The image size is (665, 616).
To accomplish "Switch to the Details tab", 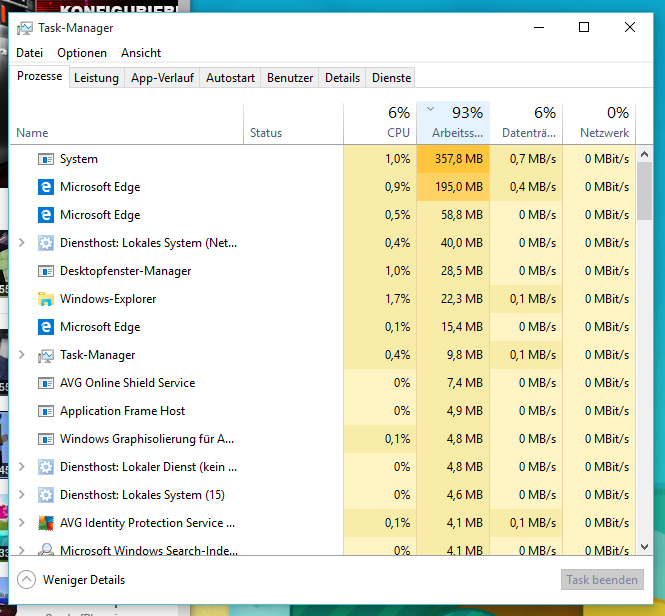I will pos(342,78).
